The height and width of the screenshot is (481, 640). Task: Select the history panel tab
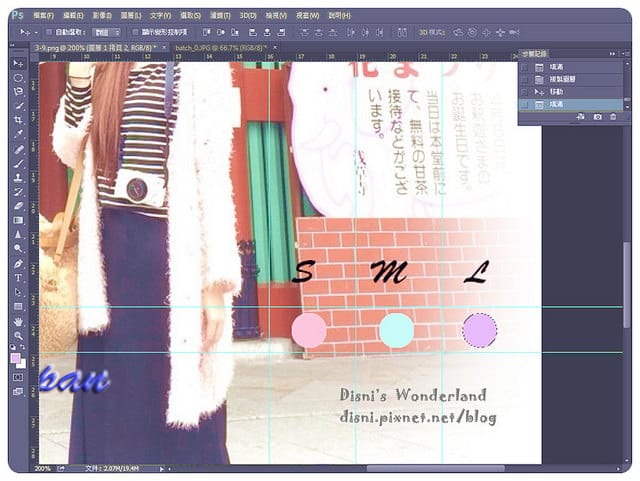pos(534,53)
